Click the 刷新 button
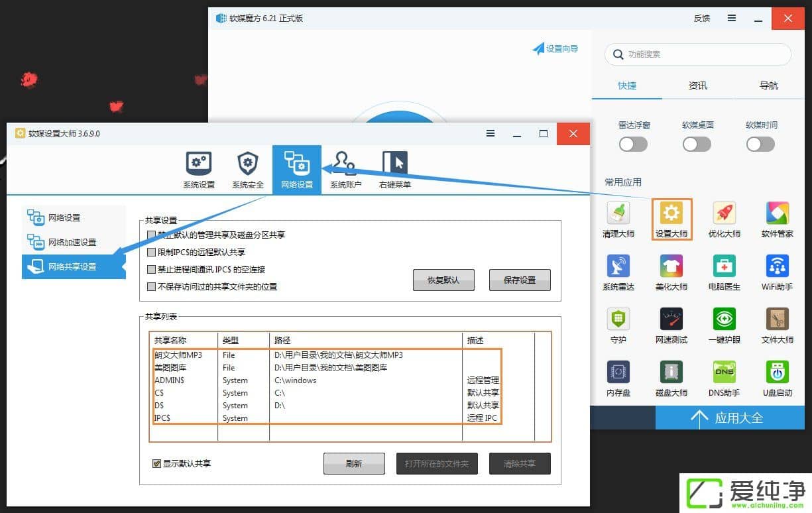This screenshot has height=513, width=812. coord(354,463)
